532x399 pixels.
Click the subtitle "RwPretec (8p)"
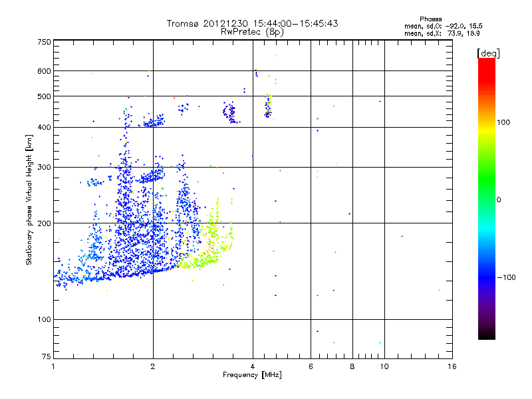tap(252, 32)
